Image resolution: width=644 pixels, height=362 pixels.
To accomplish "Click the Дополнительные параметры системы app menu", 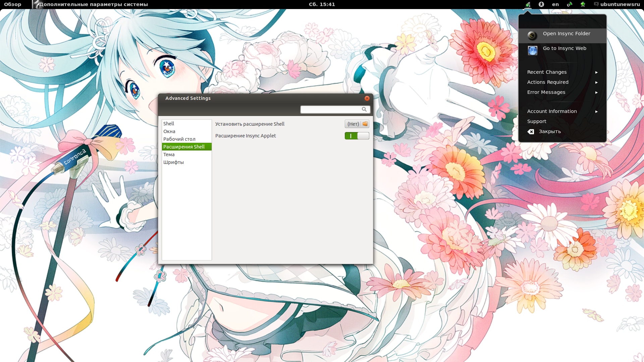I will pos(91,4).
